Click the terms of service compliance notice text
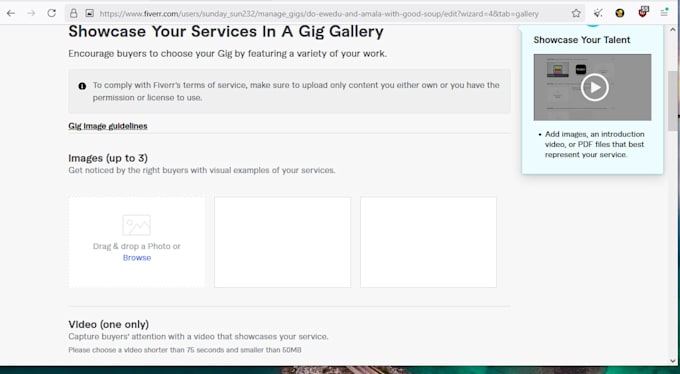Screen dimensions: 680x374 click(x=296, y=91)
